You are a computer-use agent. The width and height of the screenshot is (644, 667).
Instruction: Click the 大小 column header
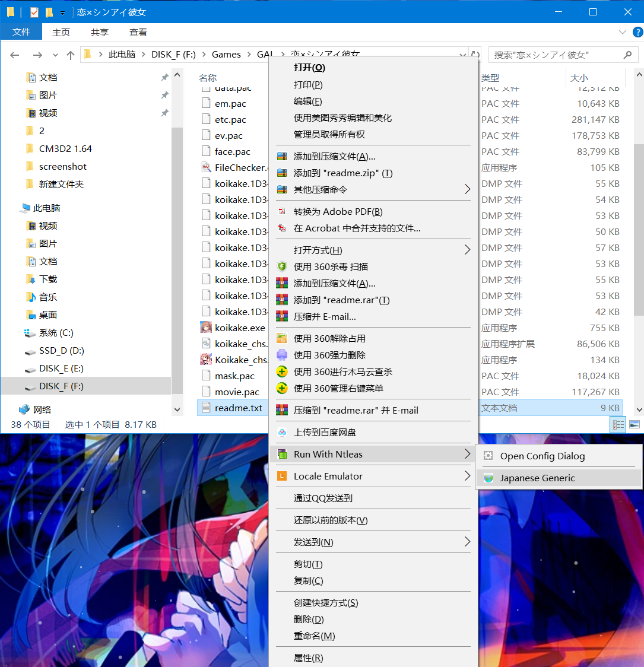(x=579, y=78)
